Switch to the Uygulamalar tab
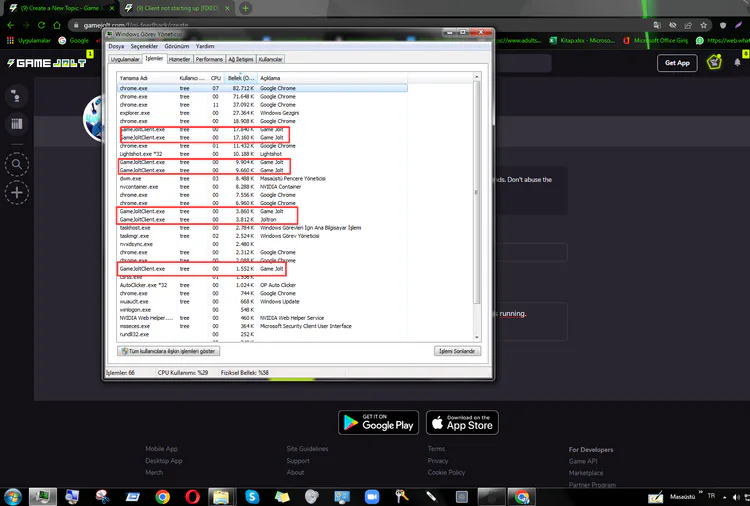Image resolution: width=750 pixels, height=506 pixels. pos(125,59)
